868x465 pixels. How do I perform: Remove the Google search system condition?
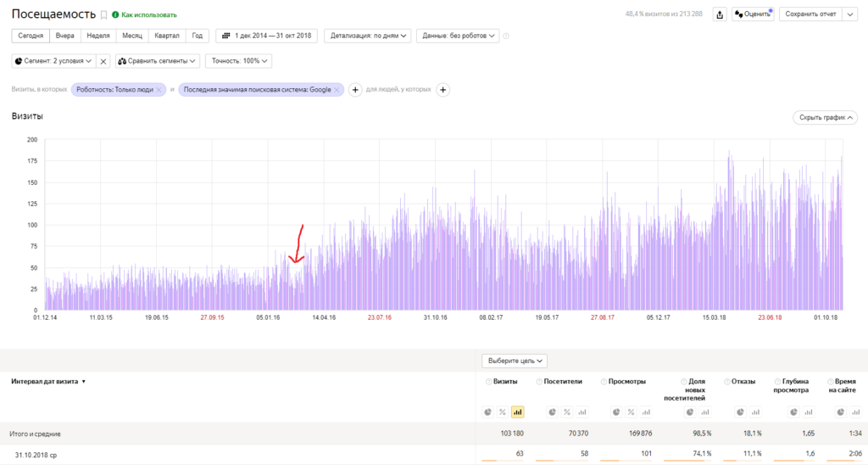[x=337, y=90]
